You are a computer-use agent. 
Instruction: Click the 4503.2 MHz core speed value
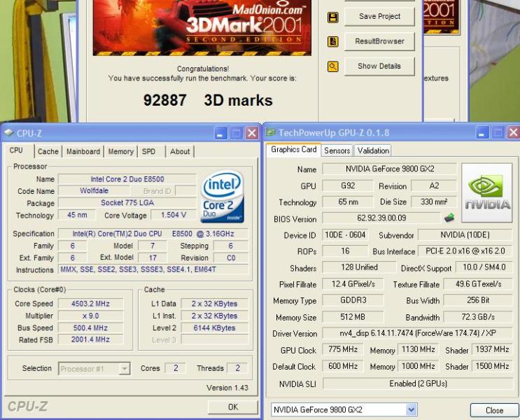pyautogui.click(x=90, y=304)
